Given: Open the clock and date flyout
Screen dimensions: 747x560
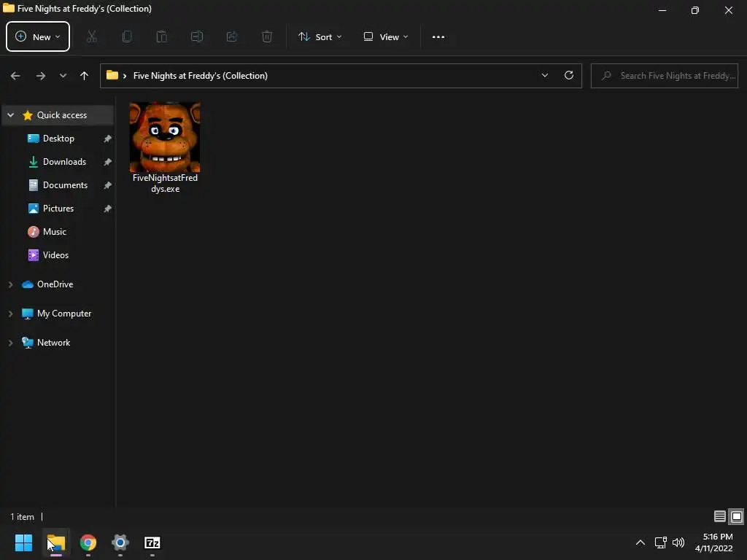Looking at the screenshot, I should tap(713, 542).
